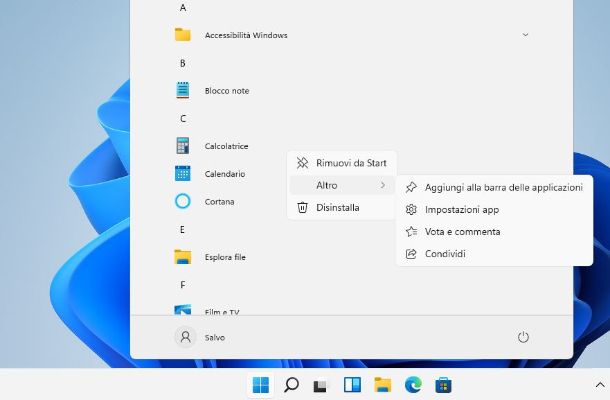Screen dimensions: 610x400
Task: Open the Accessibilità Windows folder icon
Action: coord(182,35)
